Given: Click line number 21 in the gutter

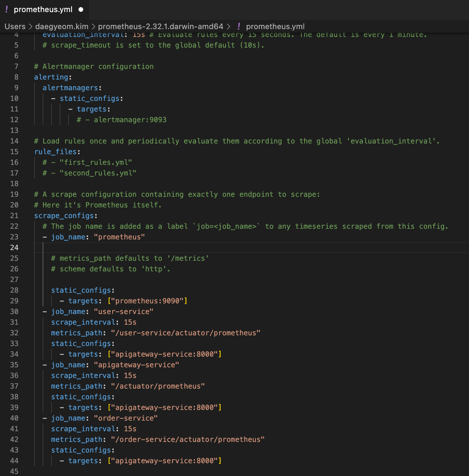Looking at the screenshot, I should [14, 216].
